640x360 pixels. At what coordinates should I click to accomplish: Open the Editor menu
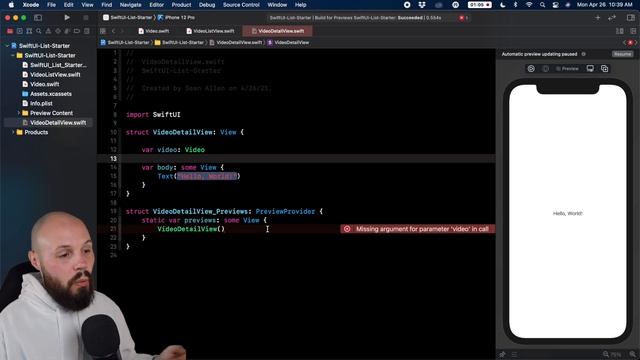click(x=156, y=5)
